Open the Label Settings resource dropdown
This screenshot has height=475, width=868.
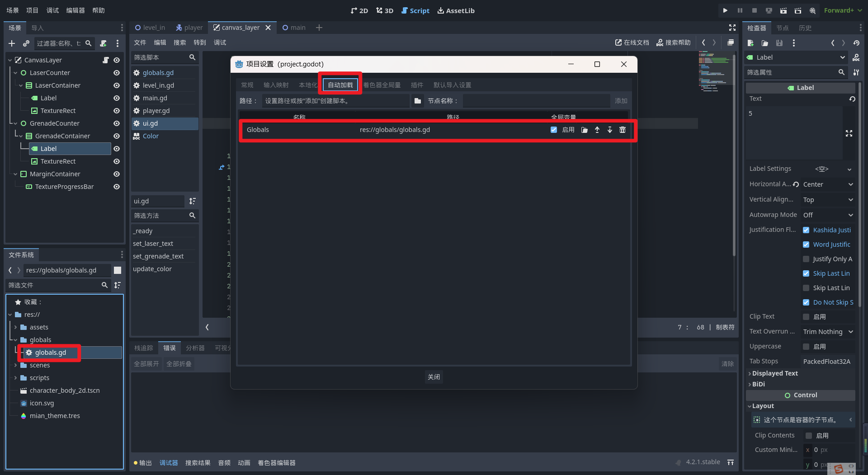click(849, 169)
